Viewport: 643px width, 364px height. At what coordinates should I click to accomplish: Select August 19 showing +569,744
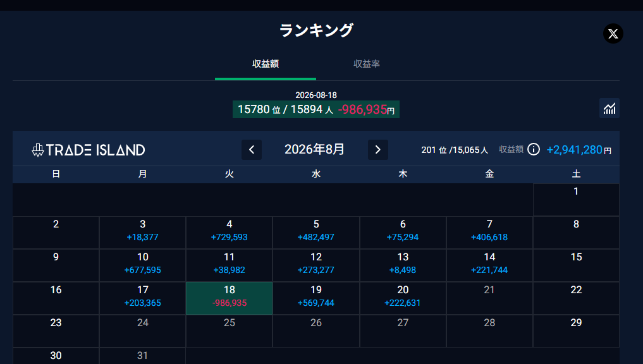316,298
